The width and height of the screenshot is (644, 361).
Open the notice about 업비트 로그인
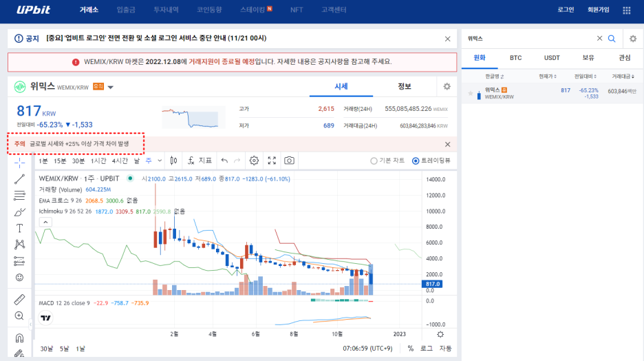pyautogui.click(x=156, y=39)
